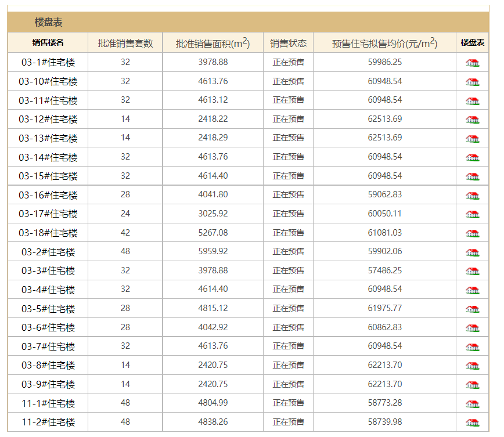The height and width of the screenshot is (437, 504).
Task: Open house icon for 03-10#住宅楼
Action: coord(472,82)
